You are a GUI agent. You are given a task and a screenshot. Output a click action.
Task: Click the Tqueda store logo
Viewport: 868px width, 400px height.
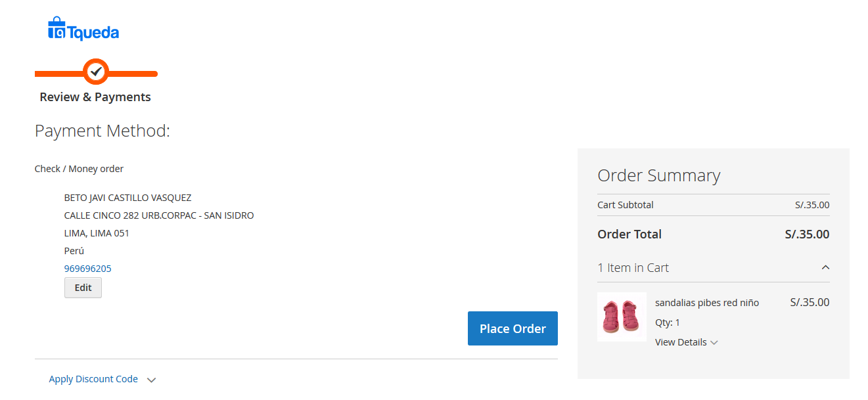83,28
